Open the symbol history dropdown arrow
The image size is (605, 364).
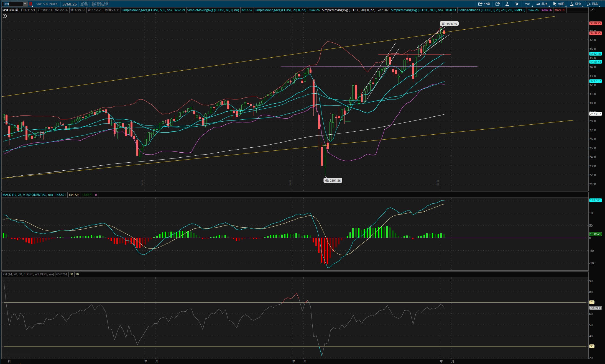[25, 4]
